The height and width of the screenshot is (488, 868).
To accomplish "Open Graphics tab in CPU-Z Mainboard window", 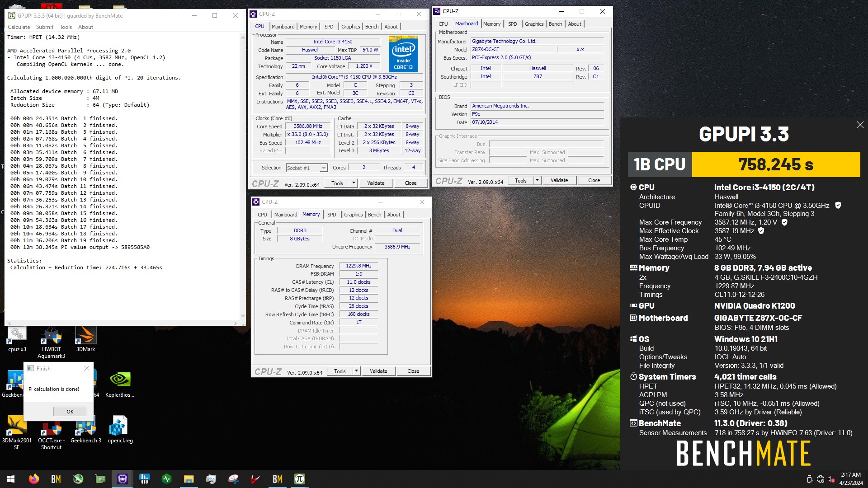I will [534, 24].
